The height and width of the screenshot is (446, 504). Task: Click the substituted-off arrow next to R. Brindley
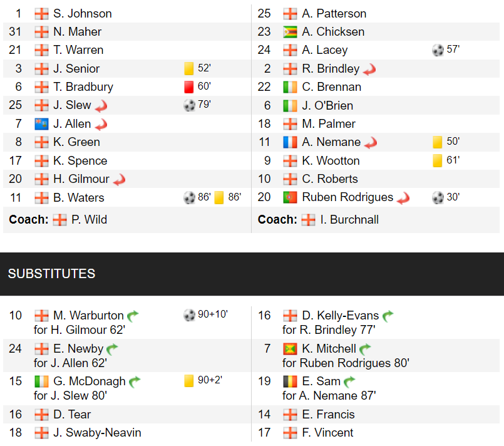tap(369, 69)
